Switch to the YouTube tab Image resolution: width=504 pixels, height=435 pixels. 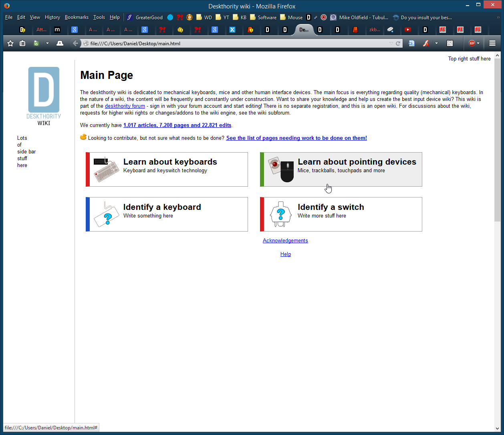(407, 30)
